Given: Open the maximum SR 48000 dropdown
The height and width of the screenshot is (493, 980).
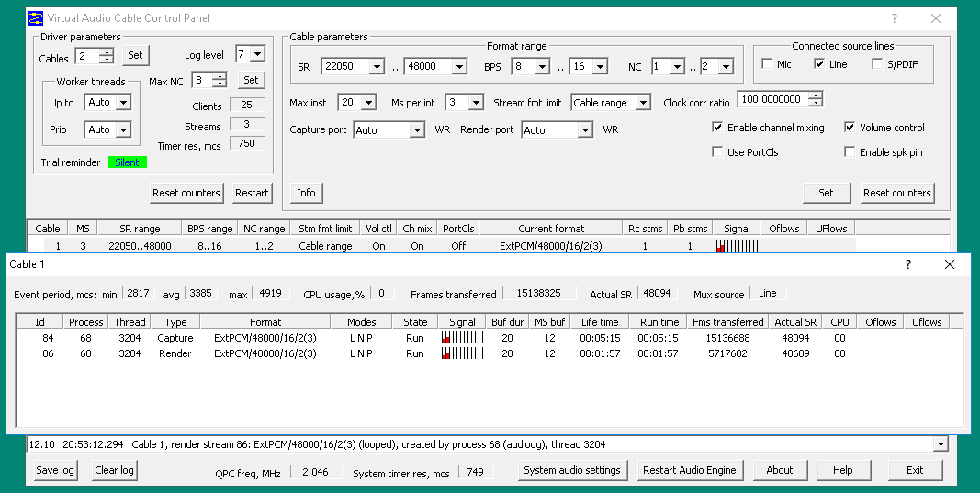Looking at the screenshot, I should (459, 67).
